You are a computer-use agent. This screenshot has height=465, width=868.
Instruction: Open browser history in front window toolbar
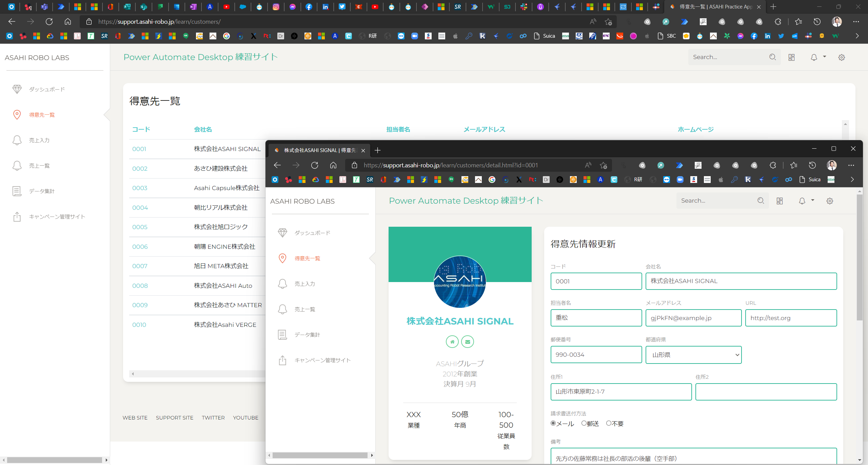pyautogui.click(x=812, y=165)
